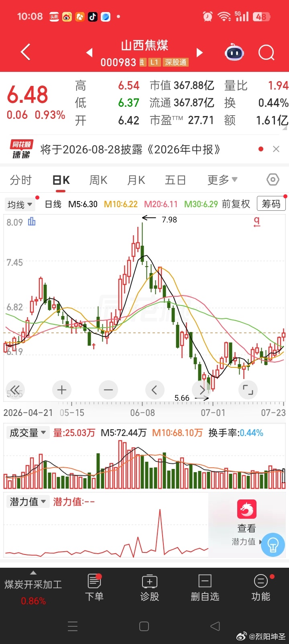
Task: Tap the 7.98 peak price label
Action: click(x=169, y=220)
